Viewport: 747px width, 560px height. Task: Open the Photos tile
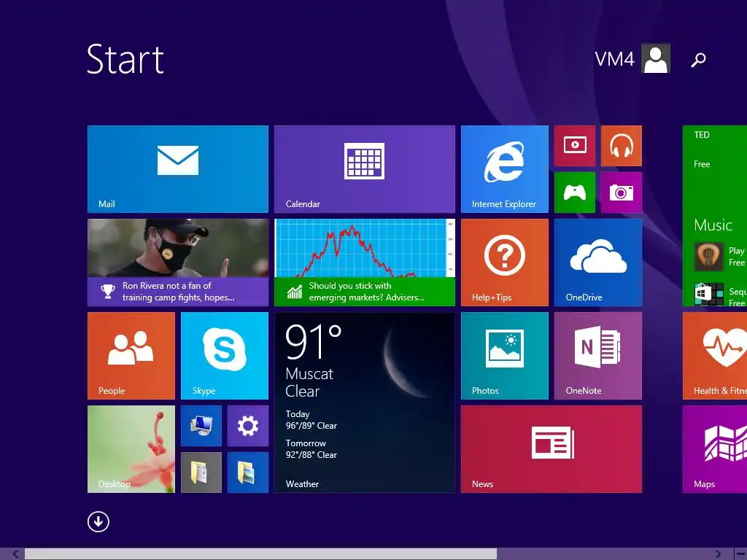tap(505, 356)
